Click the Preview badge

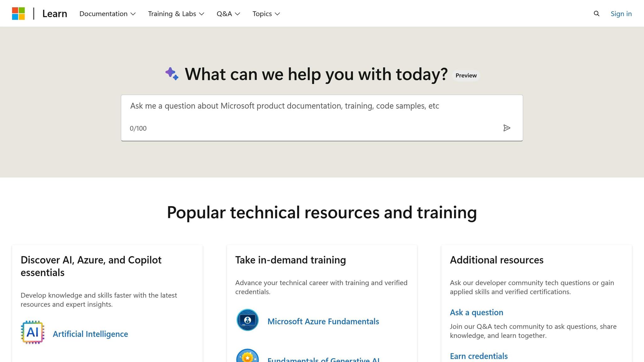(x=466, y=75)
